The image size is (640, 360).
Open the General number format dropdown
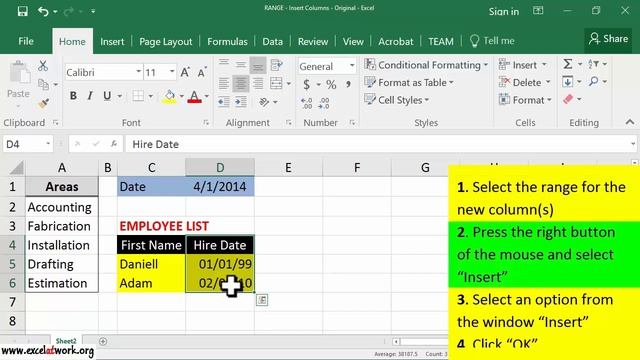point(352,66)
